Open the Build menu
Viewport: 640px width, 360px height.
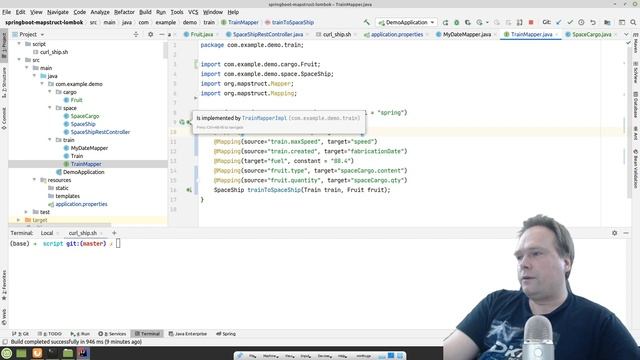pos(145,12)
